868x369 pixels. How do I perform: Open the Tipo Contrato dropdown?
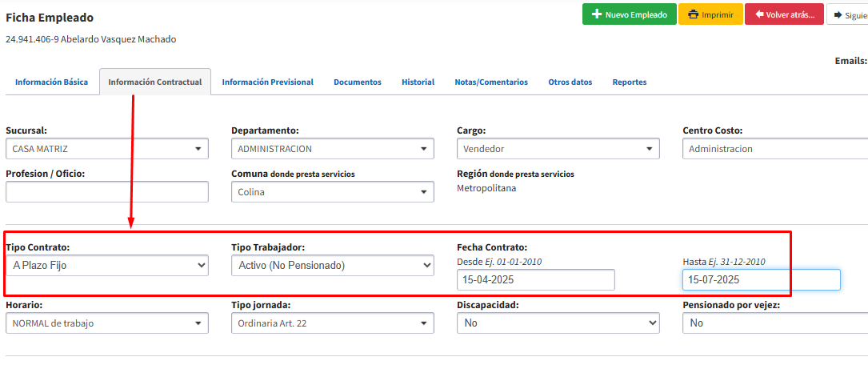[107, 266]
